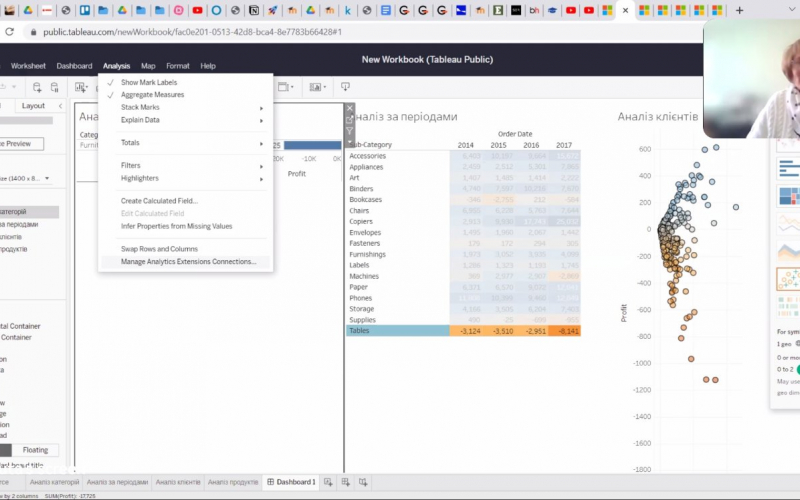Click the New Worksheet icon in sheet tabs

pos(328,482)
